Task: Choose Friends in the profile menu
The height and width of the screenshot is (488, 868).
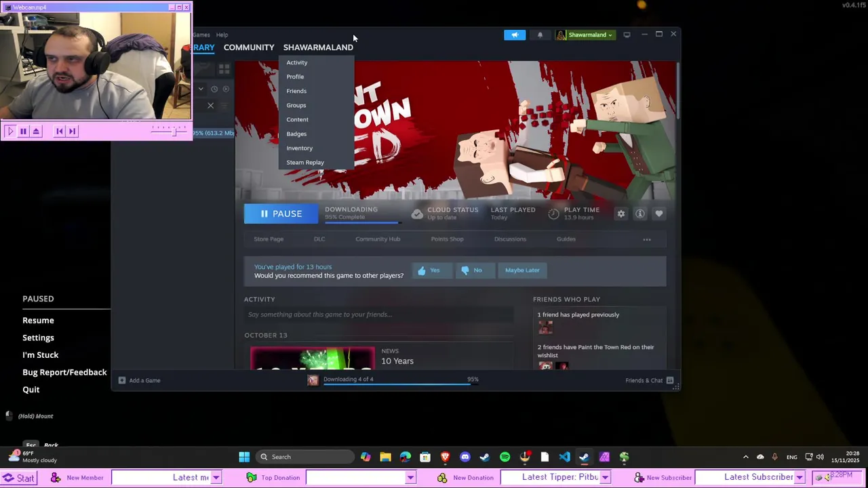Action: pos(296,91)
